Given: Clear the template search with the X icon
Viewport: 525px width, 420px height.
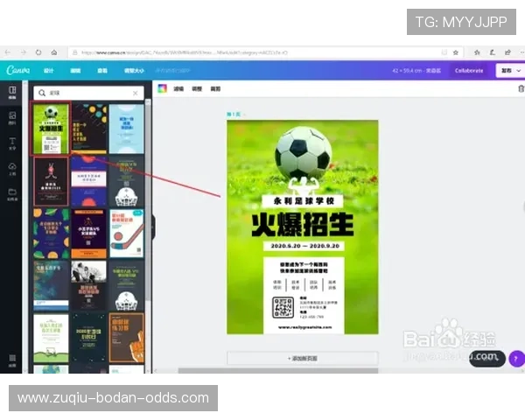Looking at the screenshot, I should click(135, 93).
